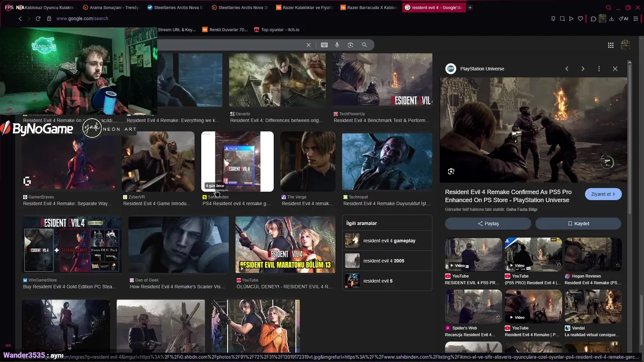Image resolution: width=644 pixels, height=362 pixels.
Task: Select related search resident evil 4 2005
Action: 387,260
